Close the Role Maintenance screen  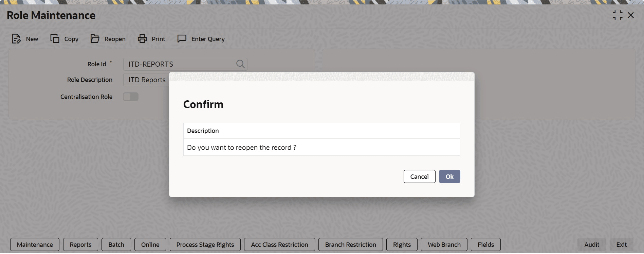(x=631, y=15)
